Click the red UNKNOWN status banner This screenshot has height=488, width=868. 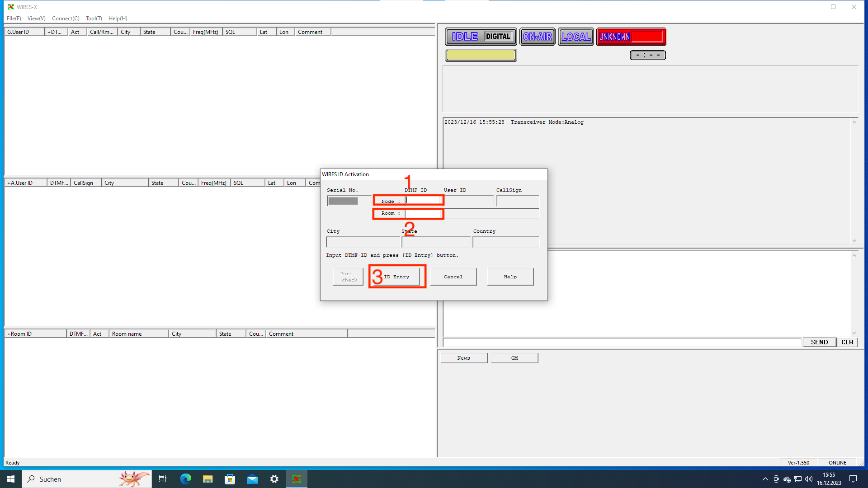coord(631,37)
